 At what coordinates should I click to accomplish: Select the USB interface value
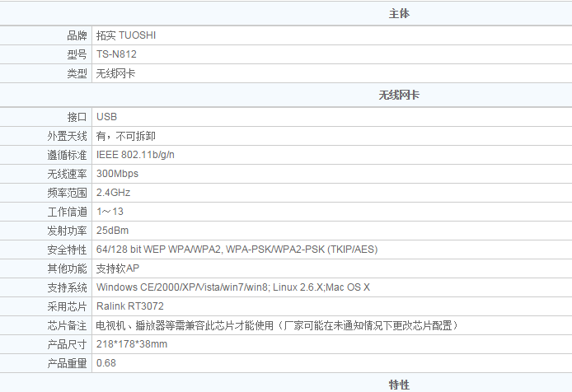click(106, 117)
